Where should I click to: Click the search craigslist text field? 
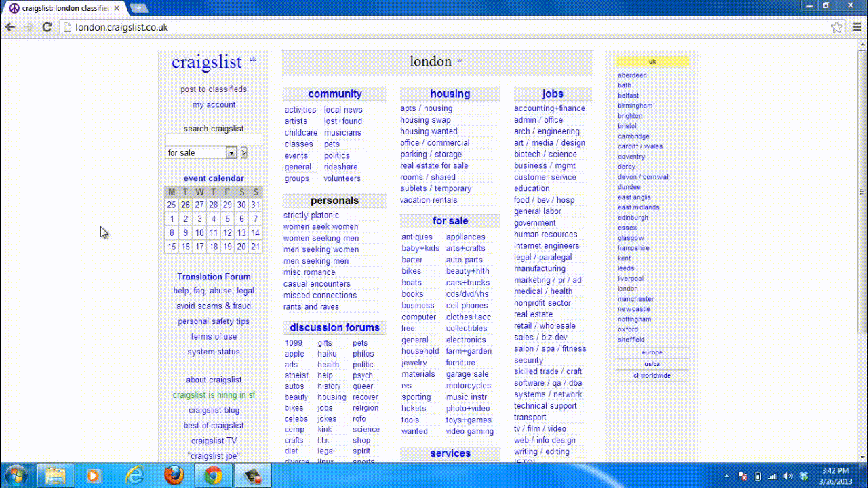coord(214,140)
